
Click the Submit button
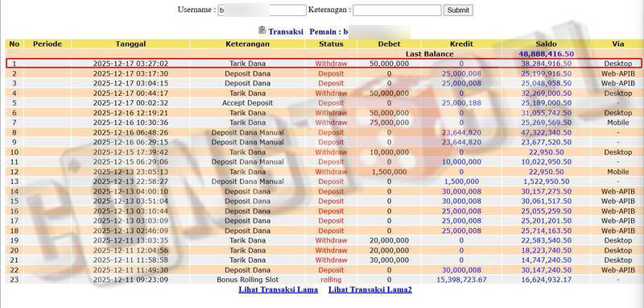pos(458,10)
